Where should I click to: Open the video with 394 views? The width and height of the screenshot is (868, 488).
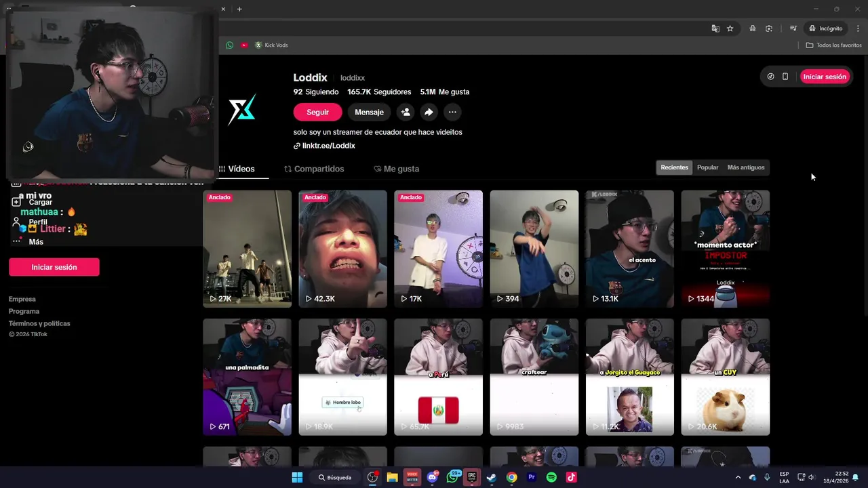(x=534, y=249)
